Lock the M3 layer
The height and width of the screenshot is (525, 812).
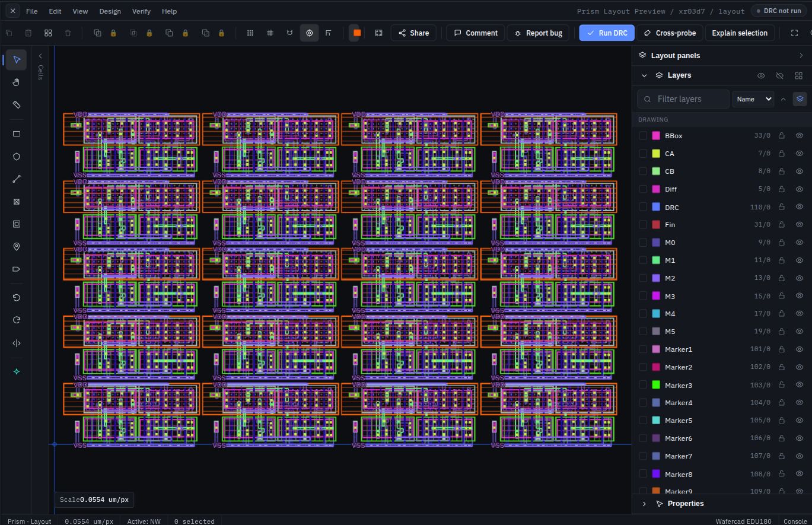tap(781, 296)
